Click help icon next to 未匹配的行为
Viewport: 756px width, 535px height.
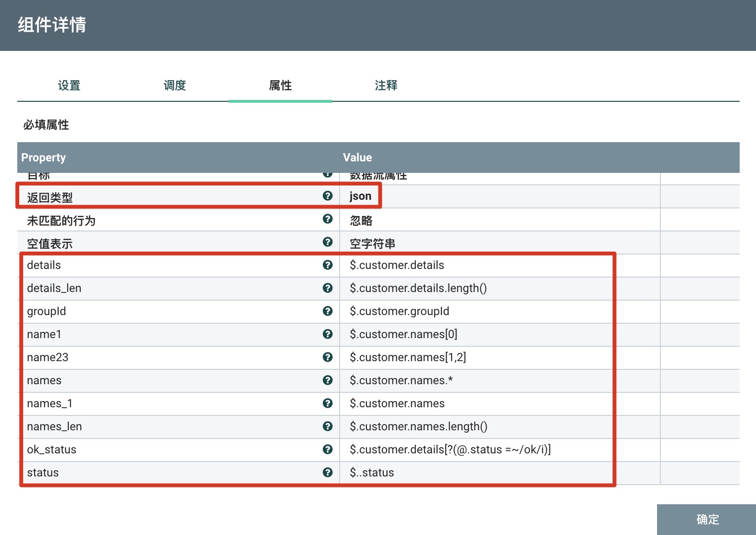tap(328, 219)
